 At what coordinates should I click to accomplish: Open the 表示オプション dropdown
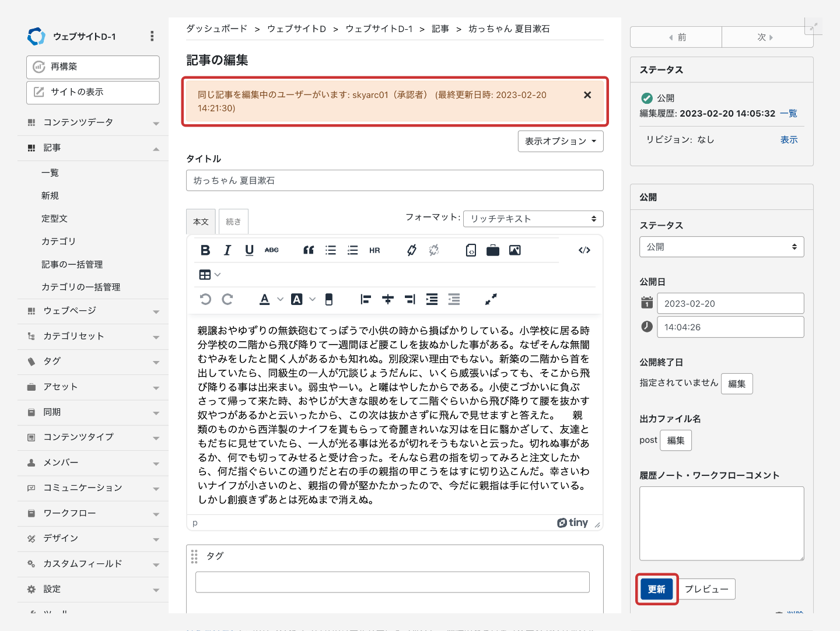[x=560, y=141]
